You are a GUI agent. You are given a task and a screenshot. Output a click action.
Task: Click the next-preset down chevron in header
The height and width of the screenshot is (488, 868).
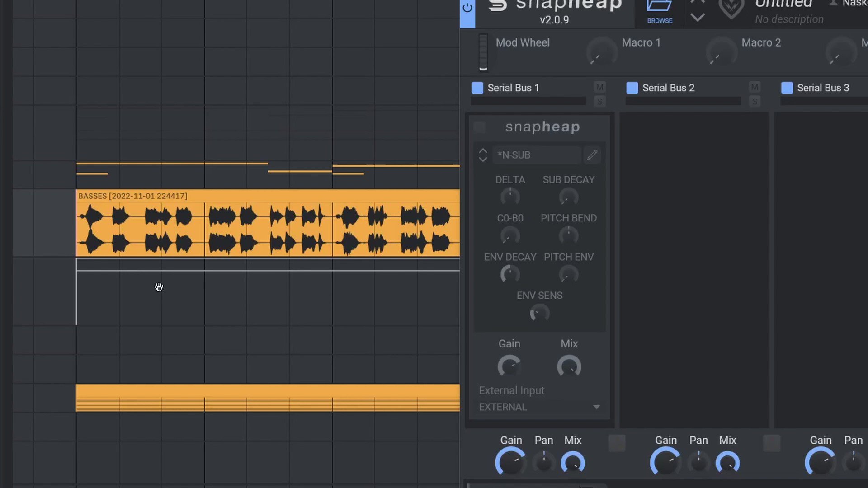[x=698, y=18]
